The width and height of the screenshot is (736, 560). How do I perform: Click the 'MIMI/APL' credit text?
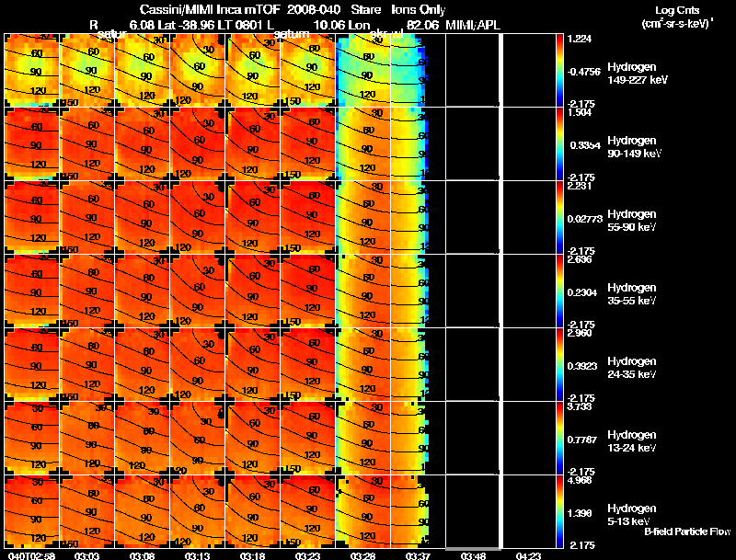[473, 26]
